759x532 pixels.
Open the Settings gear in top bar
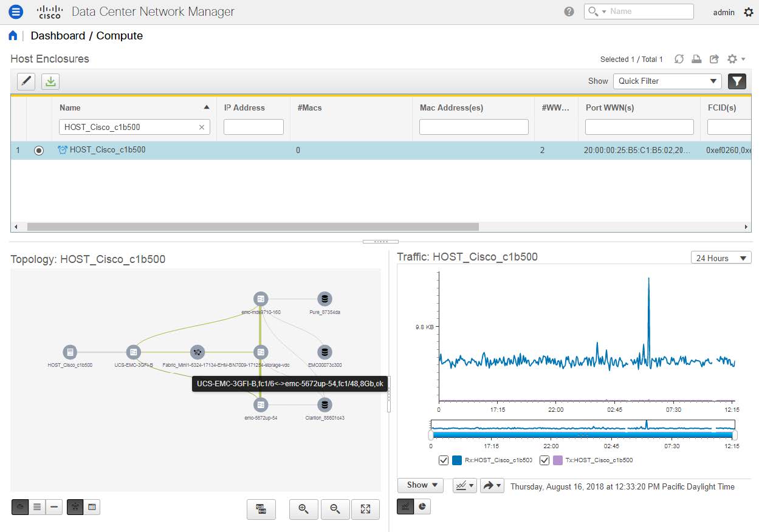749,12
